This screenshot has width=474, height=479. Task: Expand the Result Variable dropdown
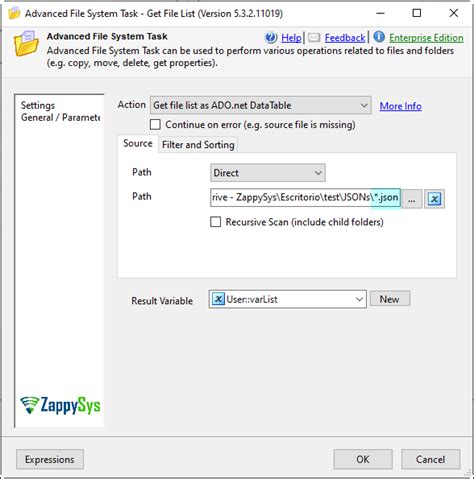[x=359, y=299]
